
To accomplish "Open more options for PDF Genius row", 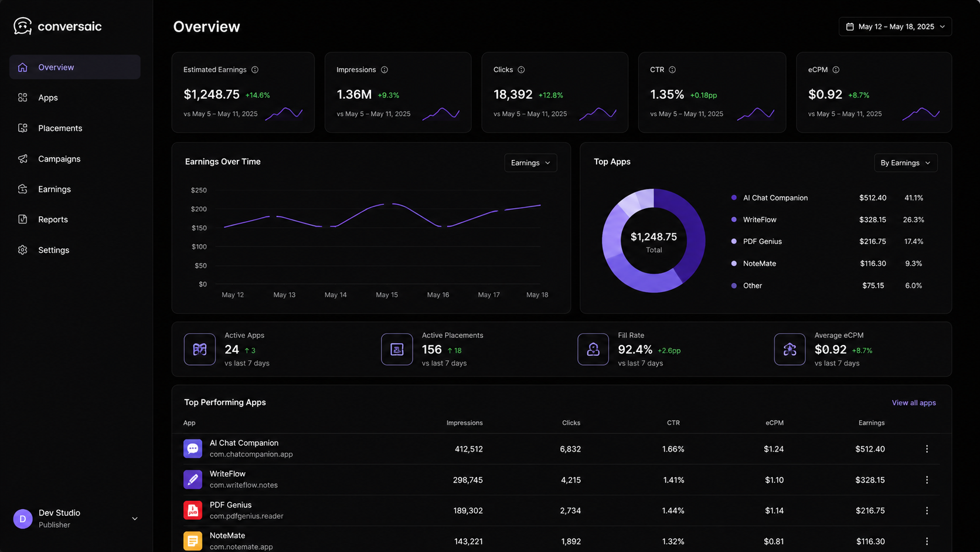I will coord(927,510).
